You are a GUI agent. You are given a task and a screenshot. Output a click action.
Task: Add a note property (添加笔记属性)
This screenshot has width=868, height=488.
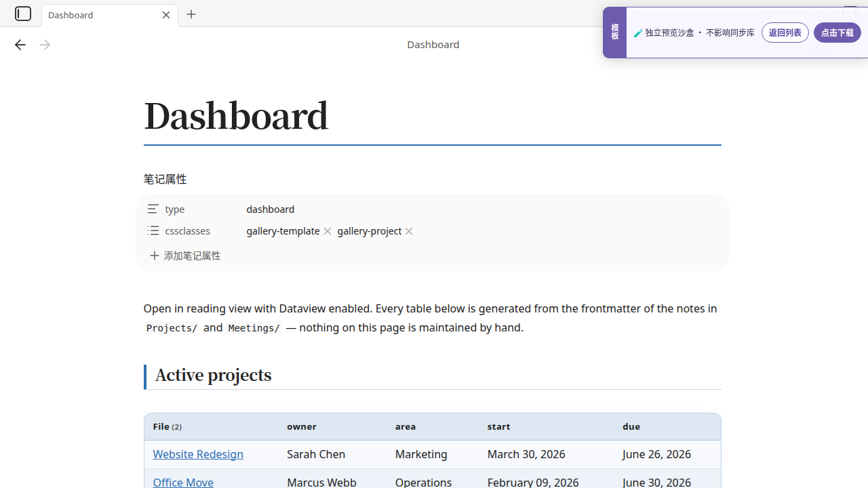coord(185,256)
